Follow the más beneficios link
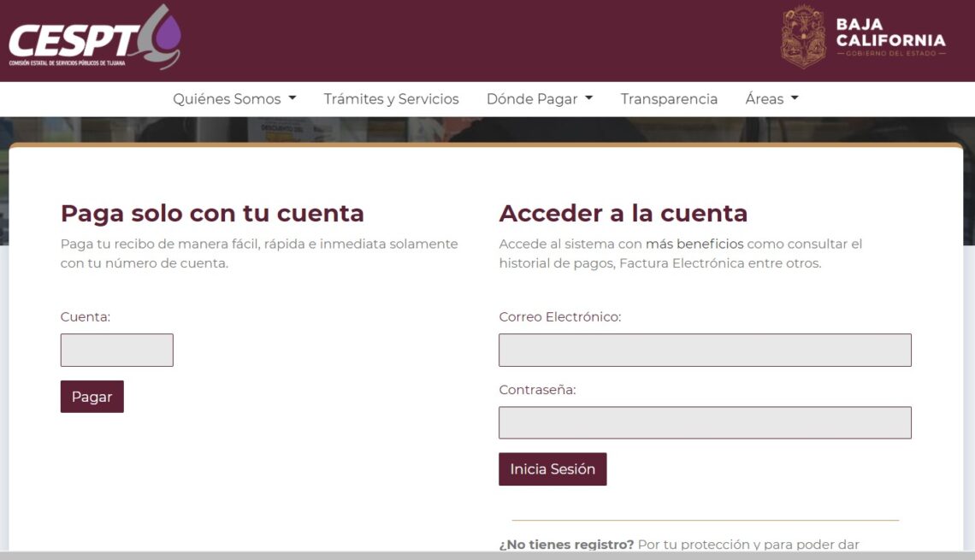Viewport: 975px width, 560px height. [x=694, y=244]
